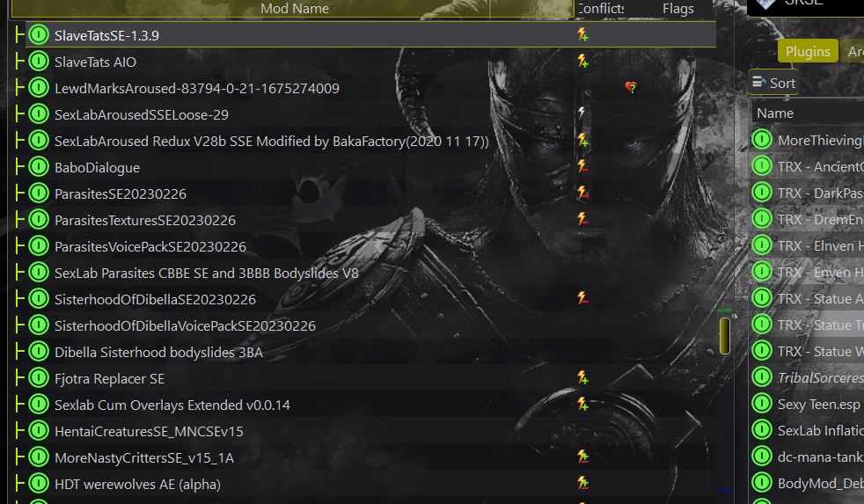This screenshot has width=864, height=504.
Task: Click the overwritten conflict icon for BaboDialogue
Action: pyautogui.click(x=582, y=165)
